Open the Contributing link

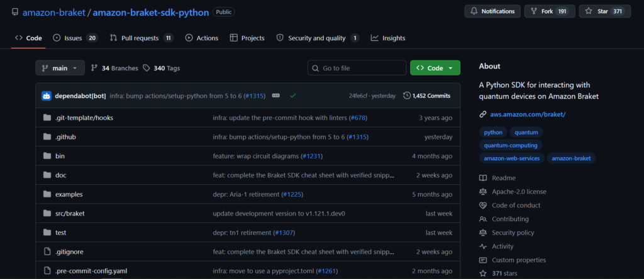coord(504,219)
